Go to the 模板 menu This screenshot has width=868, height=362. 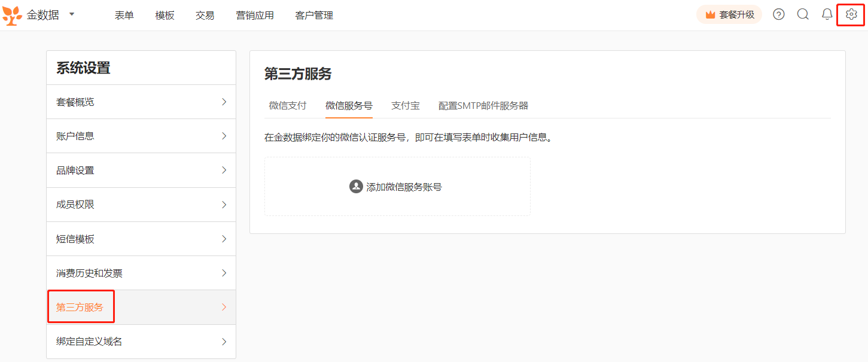point(165,16)
